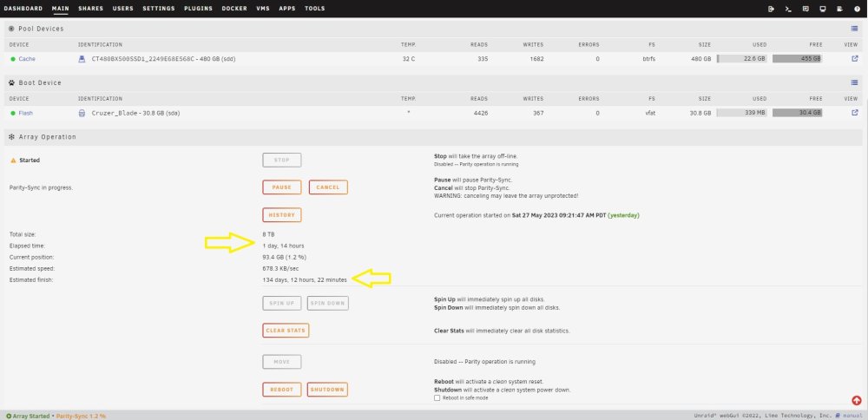The width and height of the screenshot is (868, 420).
Task: Click the disabled Move button
Action: [x=282, y=362]
